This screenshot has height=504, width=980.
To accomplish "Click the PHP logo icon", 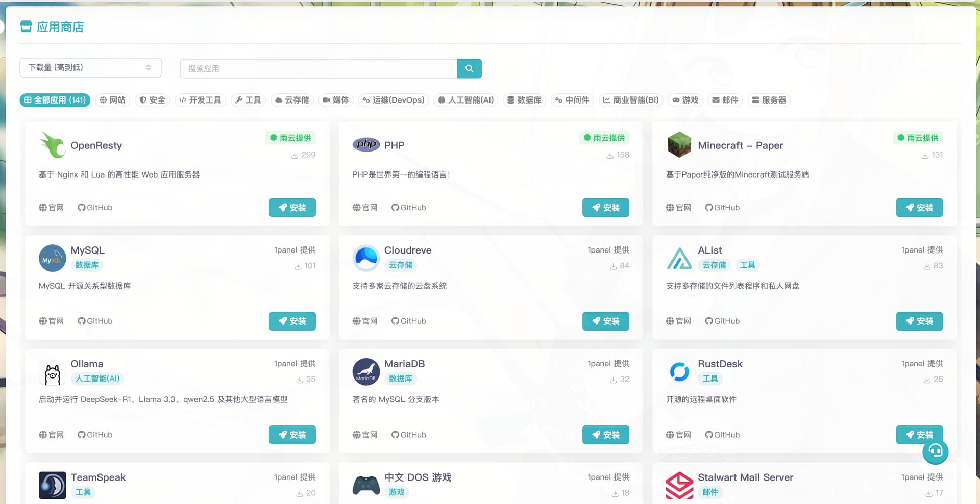I will click(366, 145).
